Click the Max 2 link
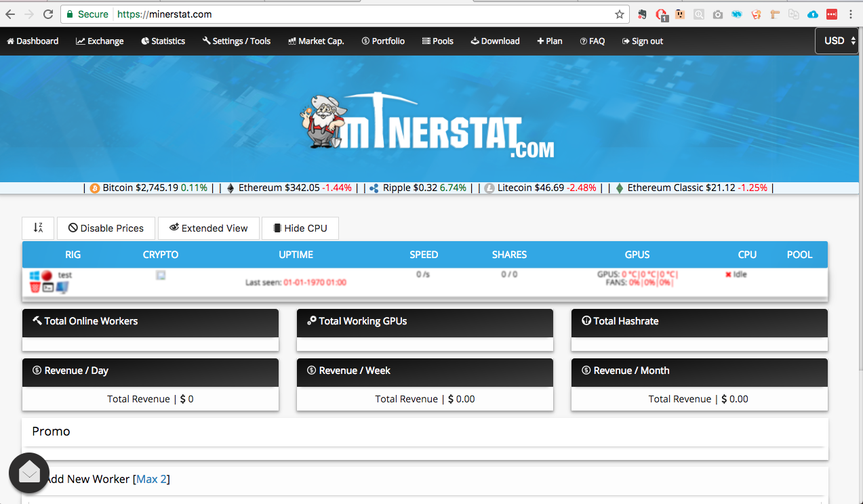The image size is (863, 504). point(151,479)
